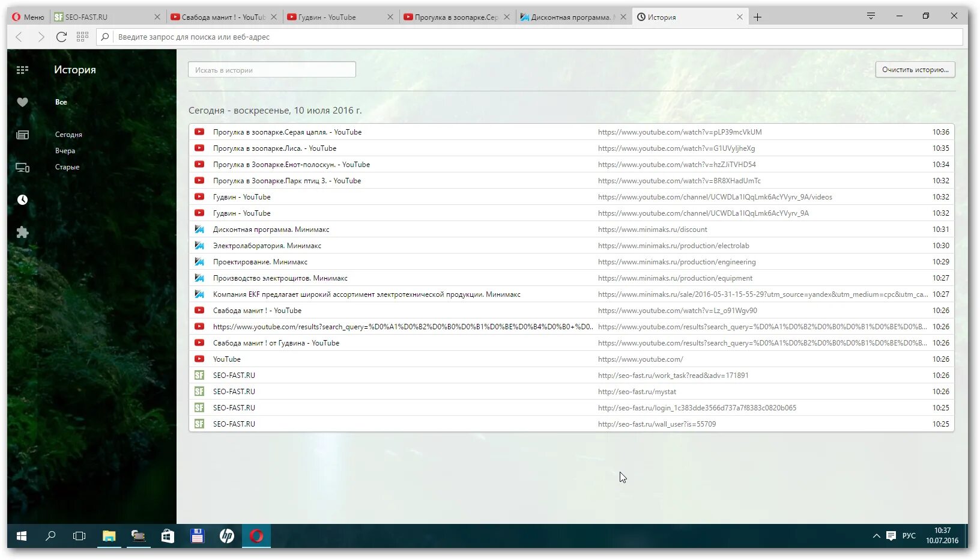Click the https://www.youtube.com/ URL text
The width and height of the screenshot is (980, 560).
click(x=640, y=359)
